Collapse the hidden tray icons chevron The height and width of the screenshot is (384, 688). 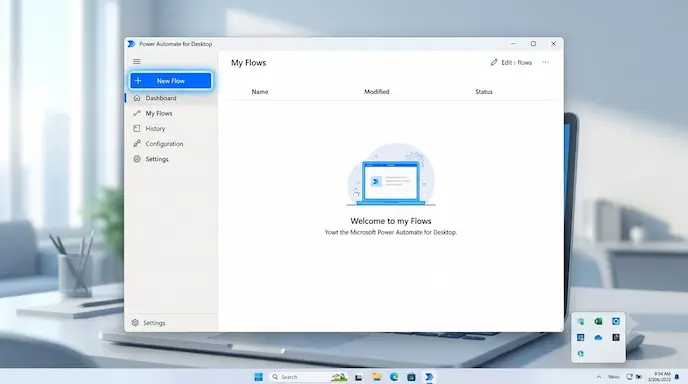pos(598,377)
